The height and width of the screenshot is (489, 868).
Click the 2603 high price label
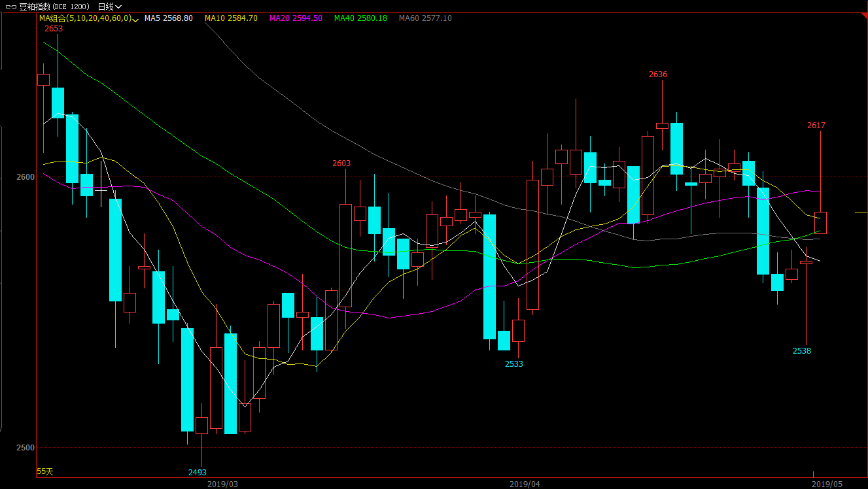tap(341, 163)
